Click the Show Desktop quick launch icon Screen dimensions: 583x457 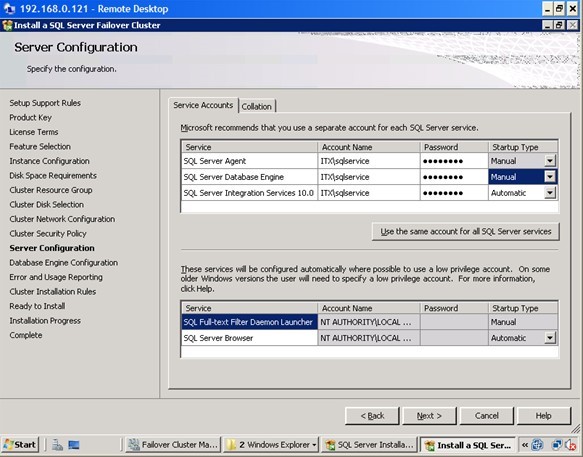[74, 445]
